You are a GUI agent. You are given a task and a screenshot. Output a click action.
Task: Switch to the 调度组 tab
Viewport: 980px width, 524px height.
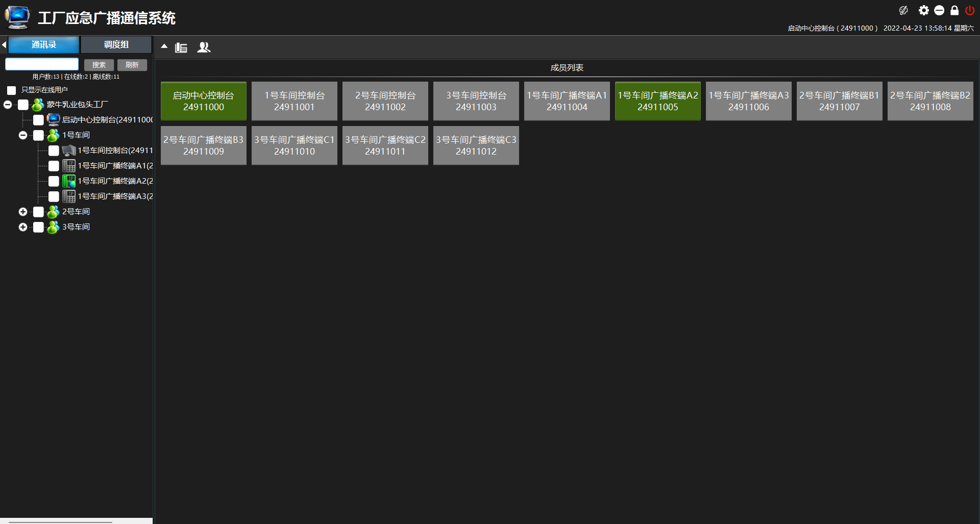(x=116, y=45)
